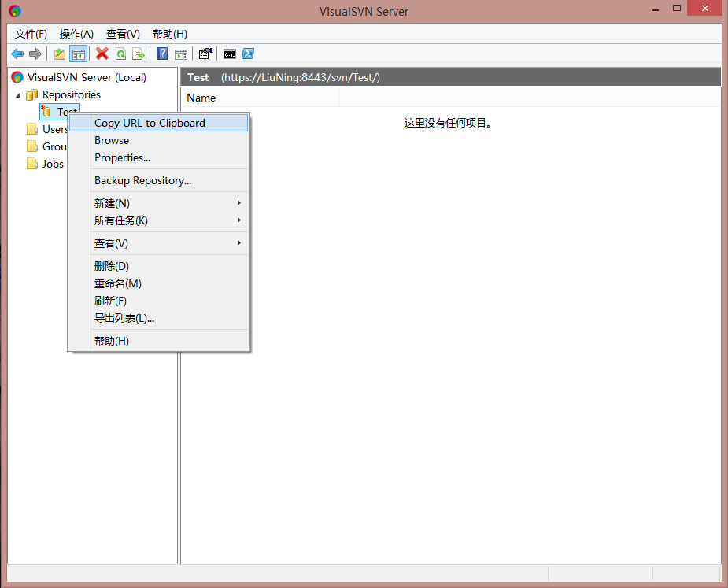728x588 pixels.
Task: Click the Jobs folder icon
Action: pos(32,164)
